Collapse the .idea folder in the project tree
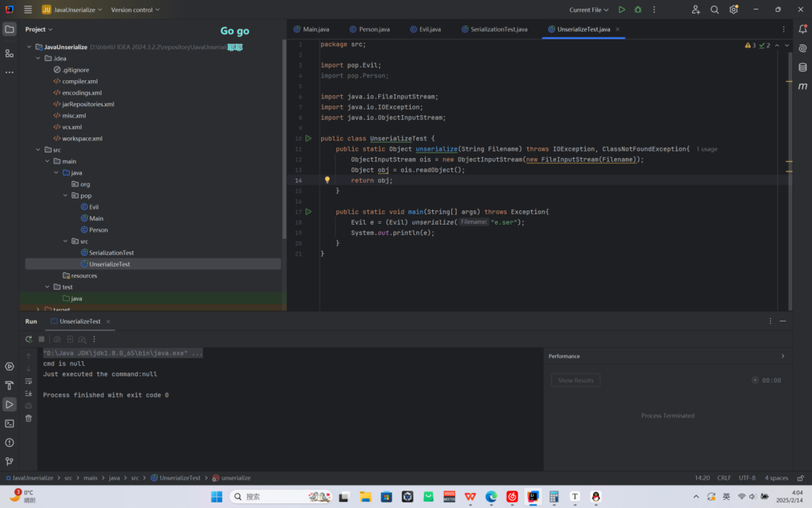Screen dimensions: 812x508 pos(38,59)
